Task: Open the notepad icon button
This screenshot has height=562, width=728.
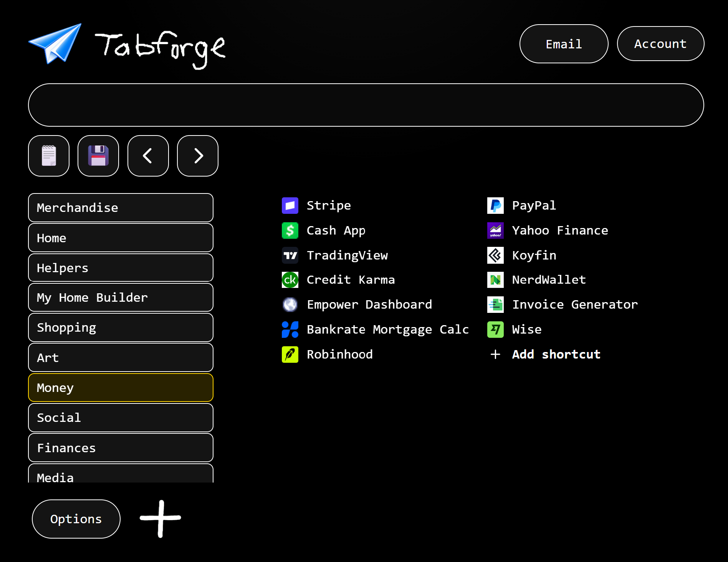Action: (49, 156)
